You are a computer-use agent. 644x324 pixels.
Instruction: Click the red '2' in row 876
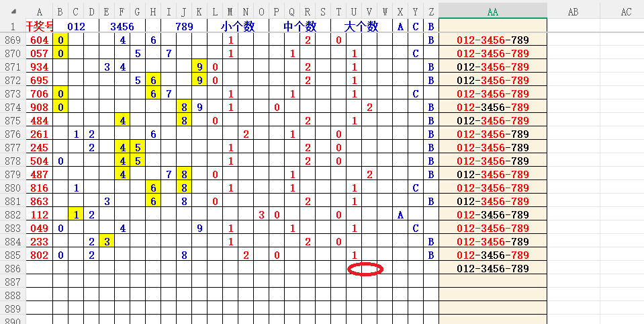coord(246,134)
